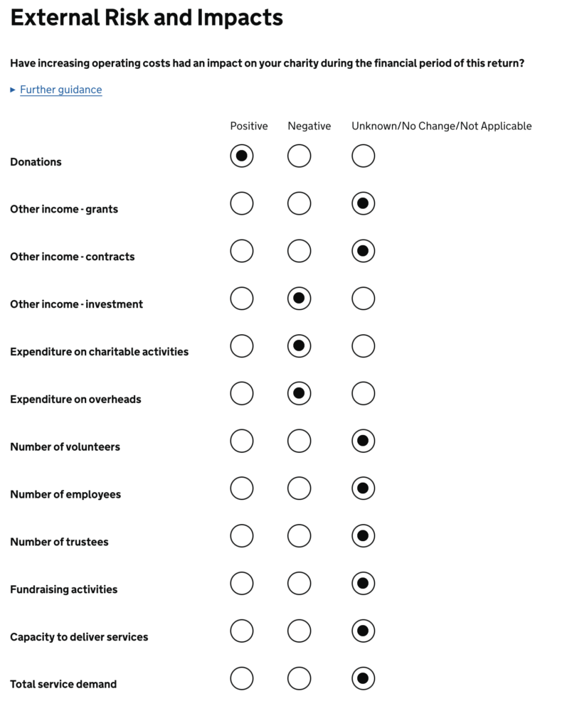Screen dimensions: 577x728
Task: Choose Unknown for Expenditure on overheads
Action: pyautogui.click(x=363, y=393)
